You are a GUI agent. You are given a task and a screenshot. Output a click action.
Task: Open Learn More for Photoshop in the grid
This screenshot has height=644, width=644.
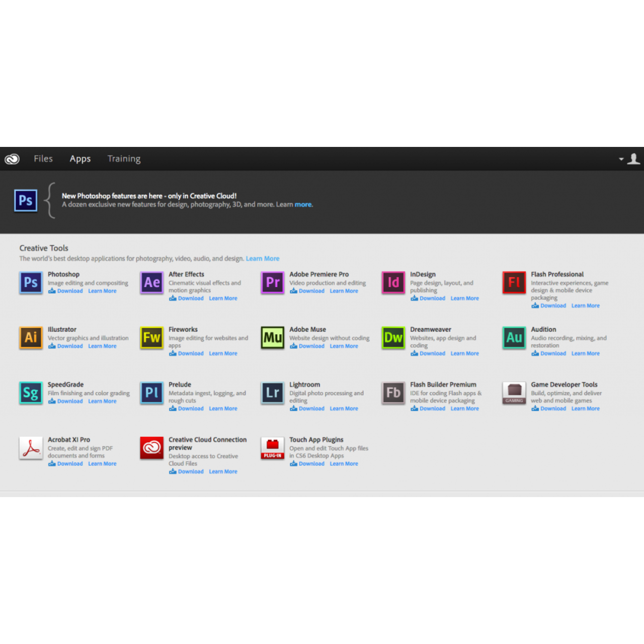click(102, 291)
